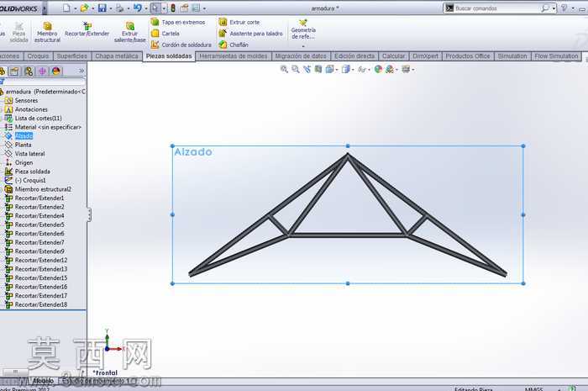Click the Extruir corte command
Viewport: 588px width, 391px height.
[239, 22]
